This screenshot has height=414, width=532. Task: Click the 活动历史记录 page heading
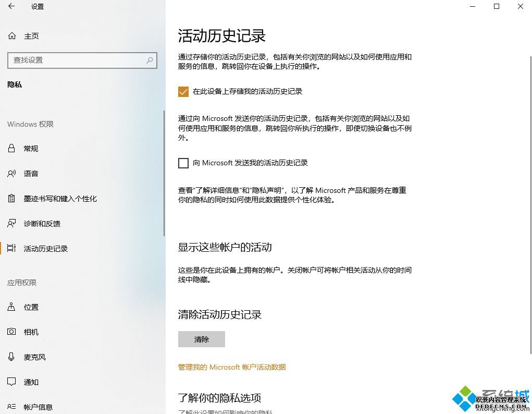pos(221,36)
